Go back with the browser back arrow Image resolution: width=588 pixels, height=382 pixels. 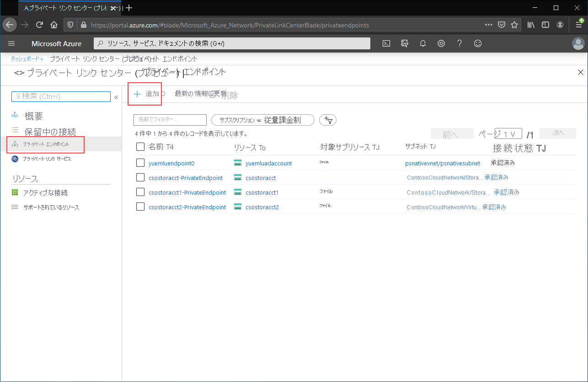click(10, 25)
